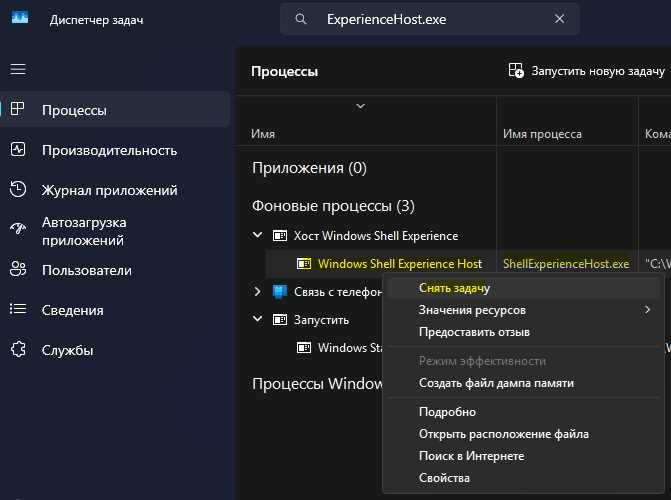Click the Автозагрузка gauge icon
Viewport: 671px width, 500px height.
point(18,229)
